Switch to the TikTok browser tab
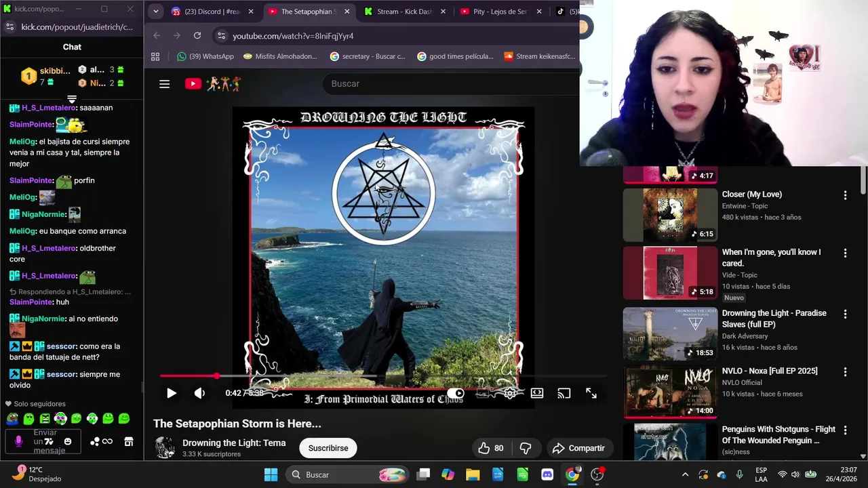868x488 pixels. click(566, 12)
